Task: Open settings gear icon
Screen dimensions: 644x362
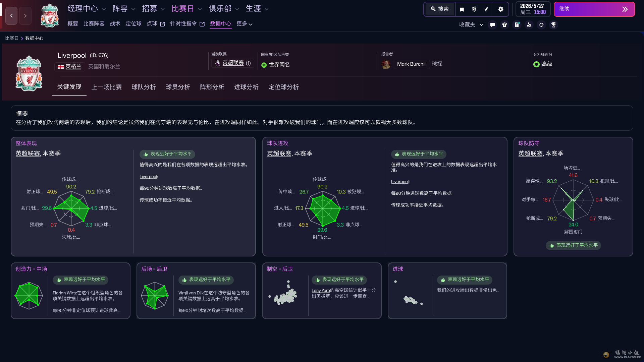Action: coord(501,9)
